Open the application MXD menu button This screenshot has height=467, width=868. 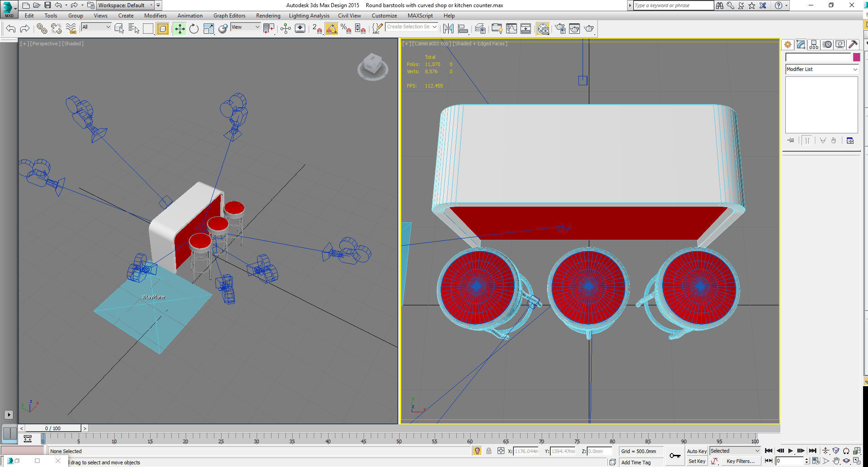(9, 9)
